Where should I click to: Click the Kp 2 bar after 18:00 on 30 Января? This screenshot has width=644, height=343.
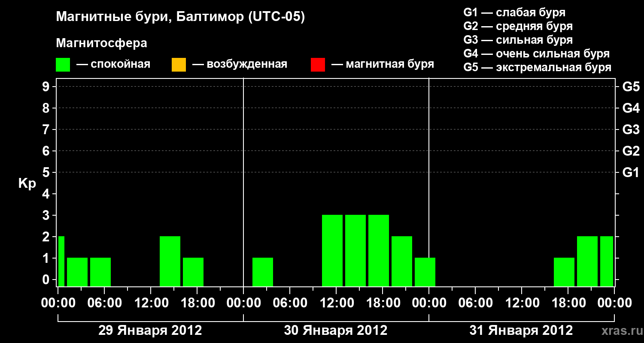coord(402,261)
